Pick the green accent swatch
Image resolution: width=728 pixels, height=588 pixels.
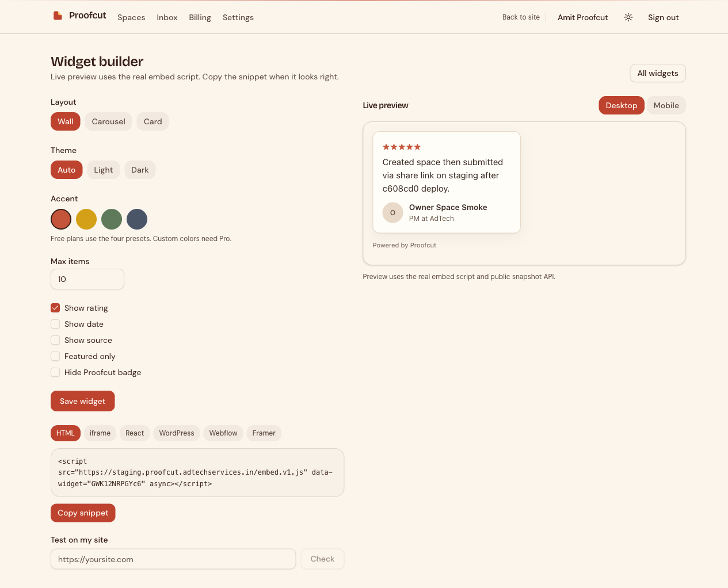coord(112,219)
